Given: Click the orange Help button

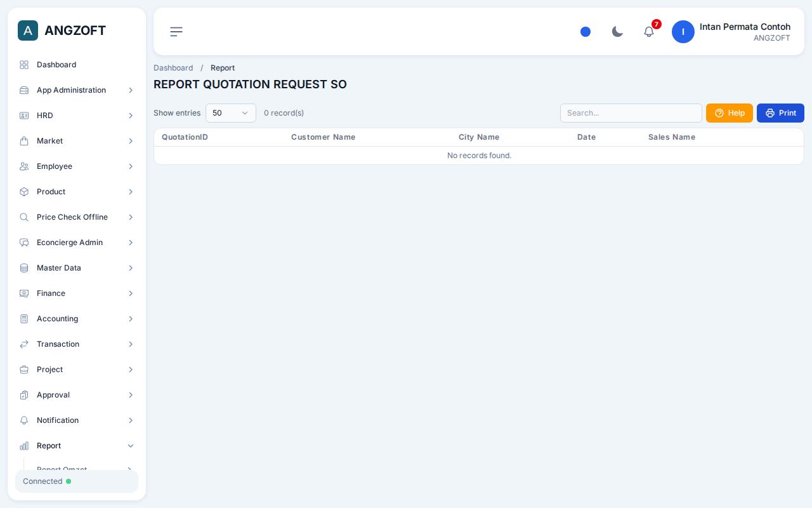Looking at the screenshot, I should coord(730,113).
